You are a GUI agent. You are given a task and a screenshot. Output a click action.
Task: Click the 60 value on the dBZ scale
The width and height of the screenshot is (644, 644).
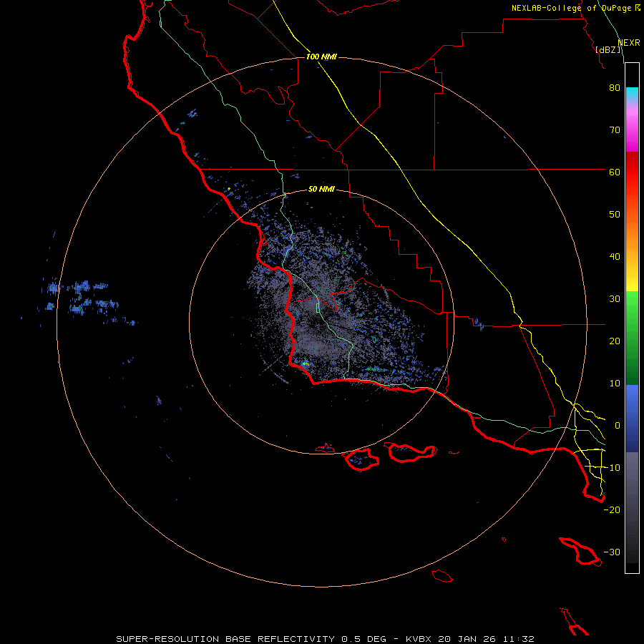(x=615, y=172)
